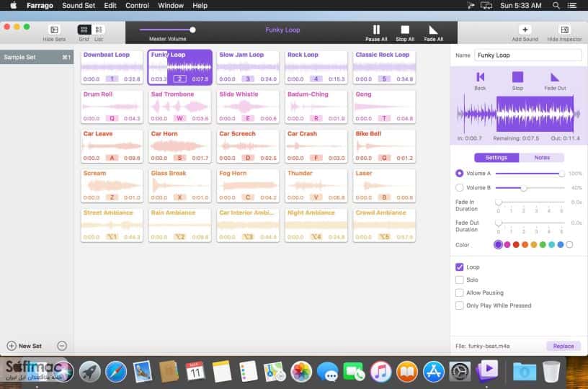Switch to List view
The height and width of the screenshot is (389, 588).
coord(99,30)
